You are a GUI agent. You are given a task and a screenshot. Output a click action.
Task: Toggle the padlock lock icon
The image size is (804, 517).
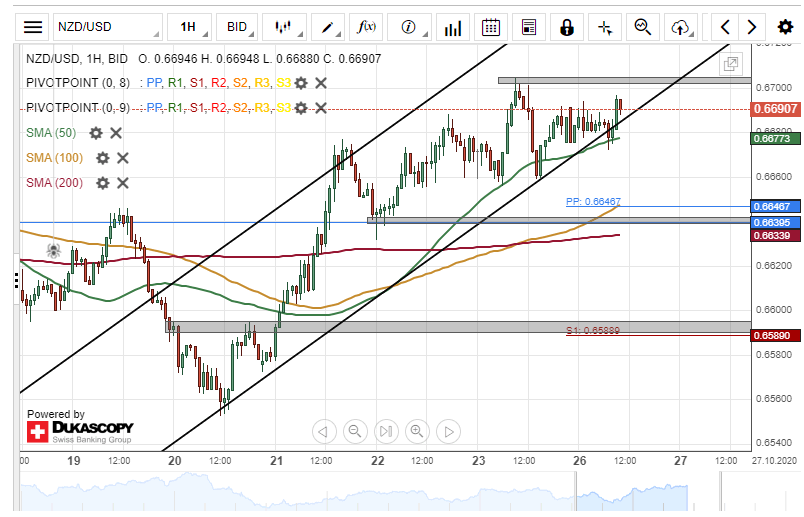click(x=567, y=27)
